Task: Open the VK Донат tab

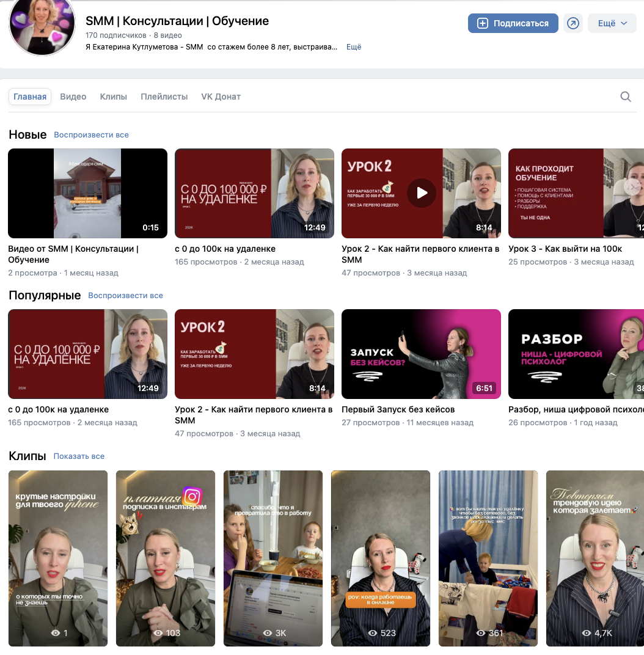Action: [x=221, y=97]
